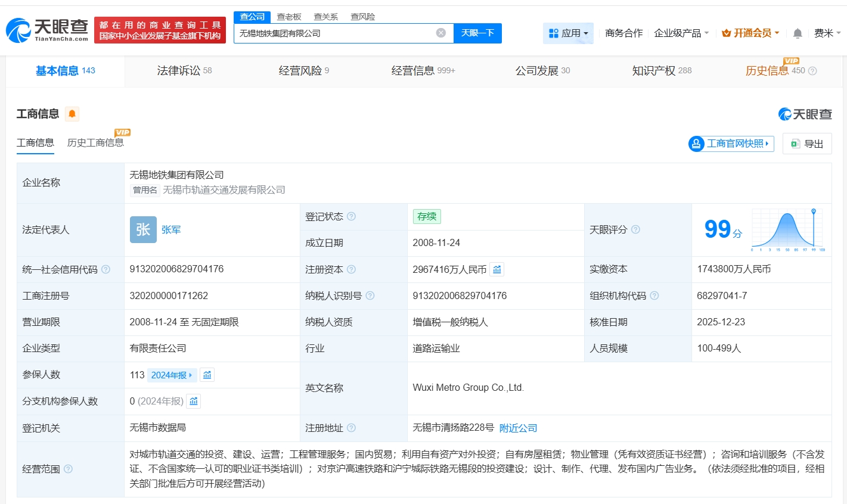The width and height of the screenshot is (847, 504).
Task: Click the 天眼评分 distribution chart
Action: coord(788,230)
